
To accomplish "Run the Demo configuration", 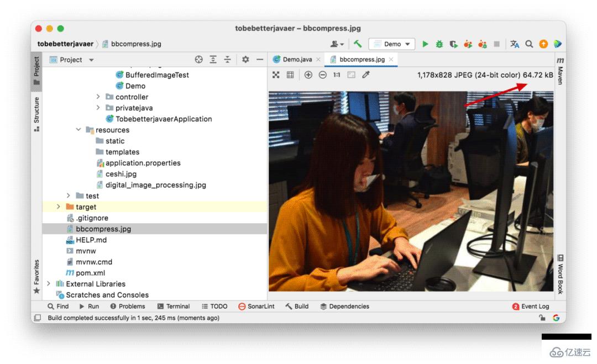I will pos(425,44).
